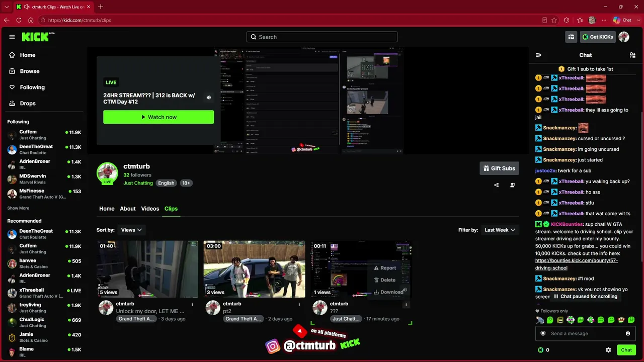
Task: Open the browser reader view icon
Action: coord(544,20)
